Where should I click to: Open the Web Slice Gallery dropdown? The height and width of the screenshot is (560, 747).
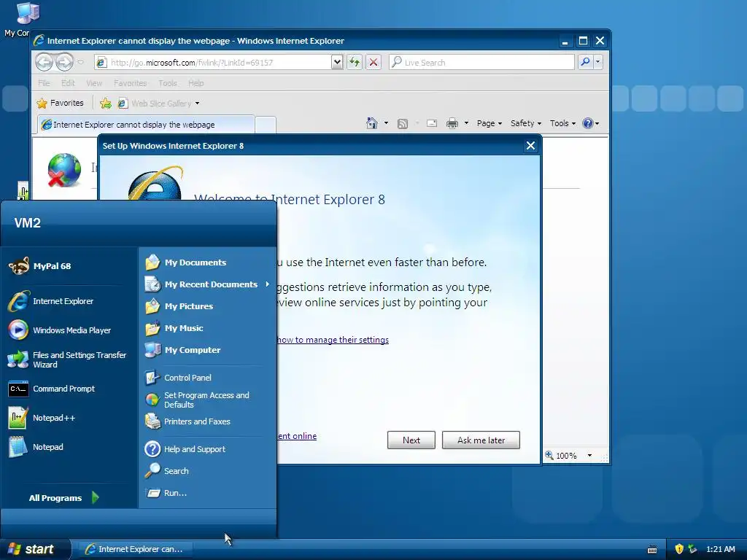click(197, 104)
